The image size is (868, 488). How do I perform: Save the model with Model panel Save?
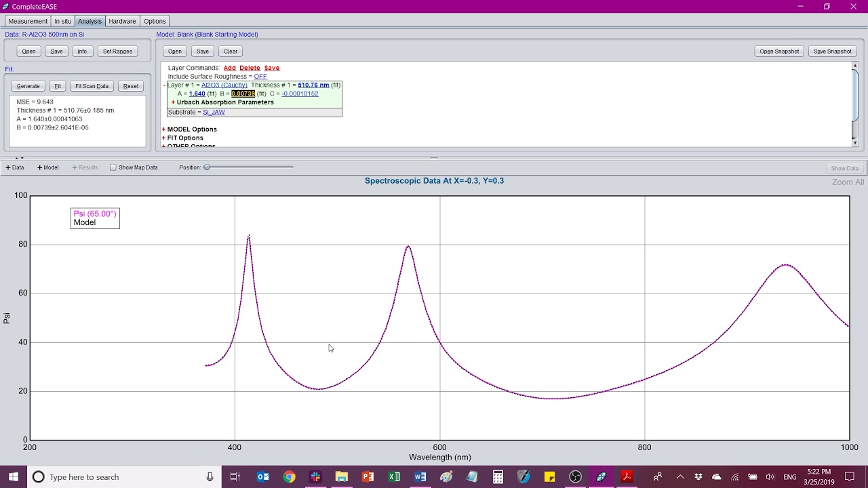tap(203, 52)
